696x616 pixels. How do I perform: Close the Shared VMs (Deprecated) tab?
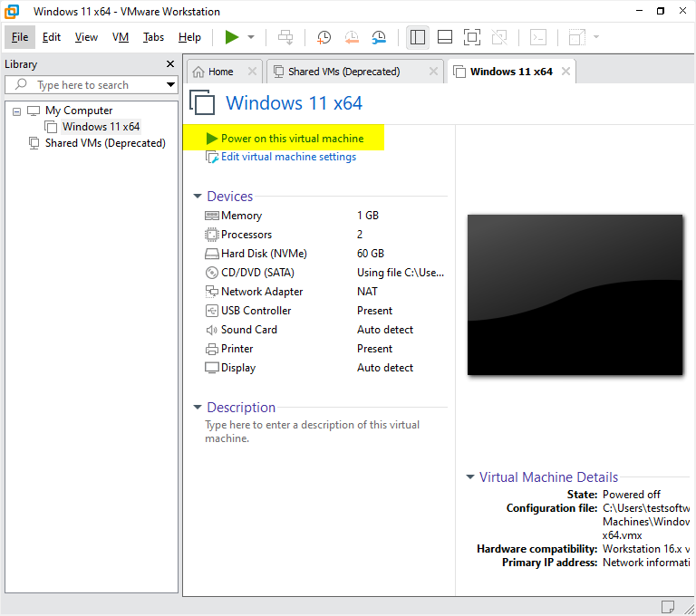click(x=434, y=71)
